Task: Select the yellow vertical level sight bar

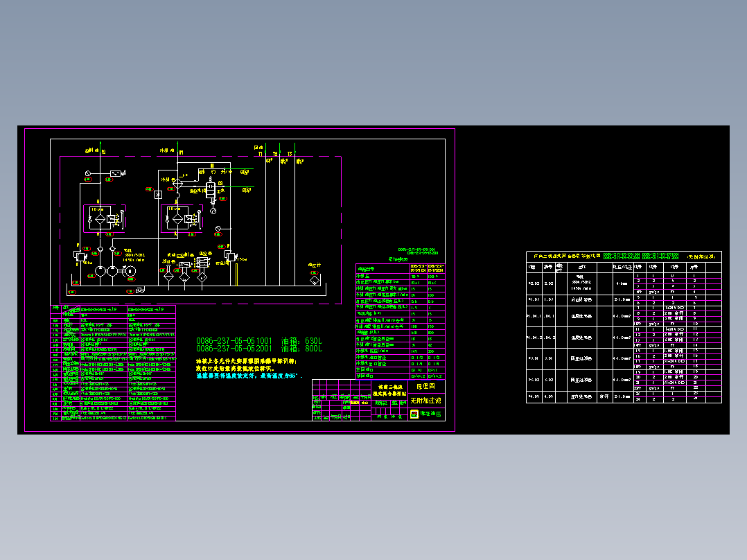Action: [x=237, y=274]
